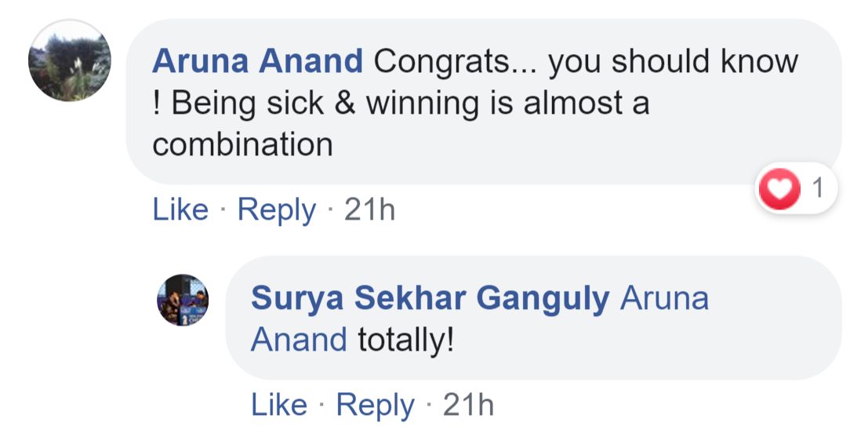The image size is (868, 426).
Task: Open Surya Sekhar Ganguly's profile picture
Action: pos(183,300)
